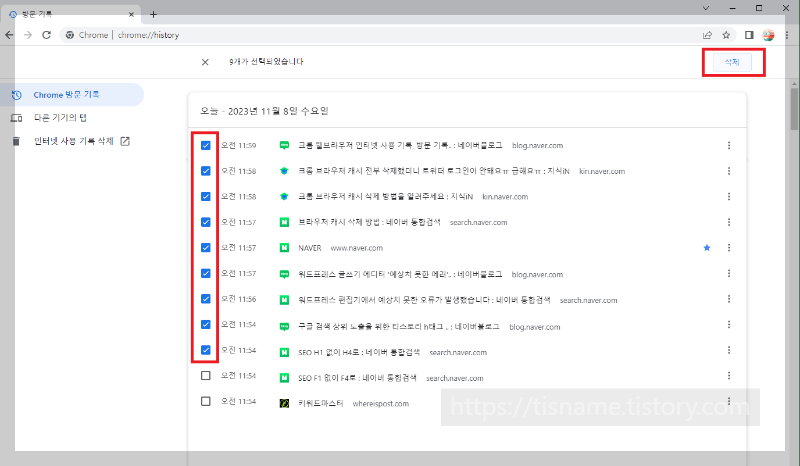Open 다른 기기의 탭 in sidebar
The height and width of the screenshot is (466, 800).
click(x=60, y=118)
